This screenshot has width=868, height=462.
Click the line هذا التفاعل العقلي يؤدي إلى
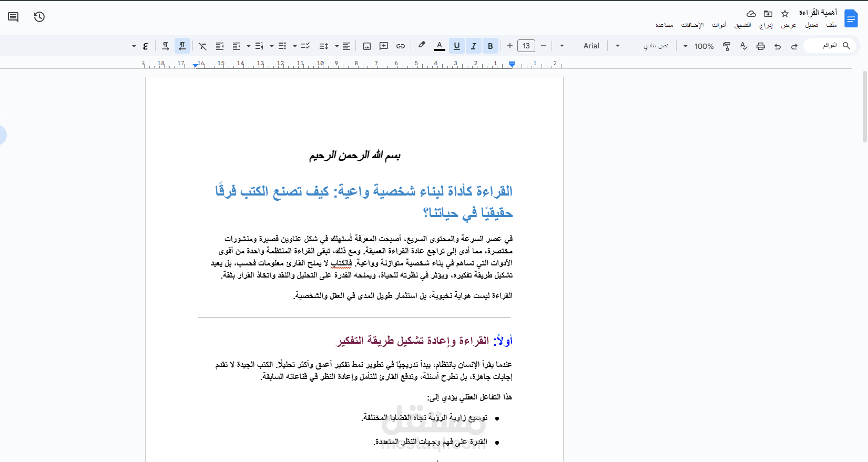tap(469, 397)
